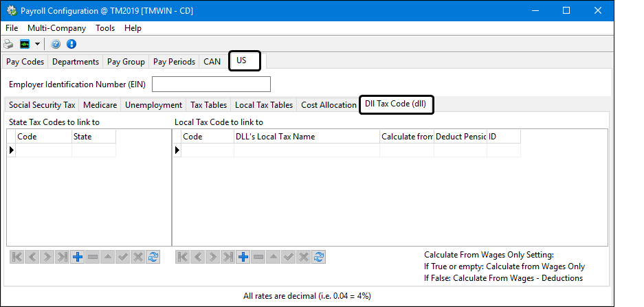644x307 pixels.
Task: Click the State column header in state grid
Action: [93, 137]
